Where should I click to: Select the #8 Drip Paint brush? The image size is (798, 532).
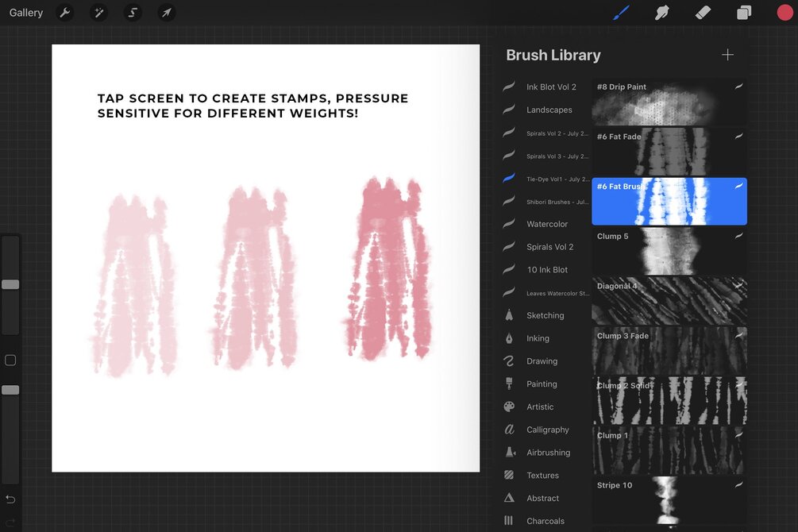669,102
